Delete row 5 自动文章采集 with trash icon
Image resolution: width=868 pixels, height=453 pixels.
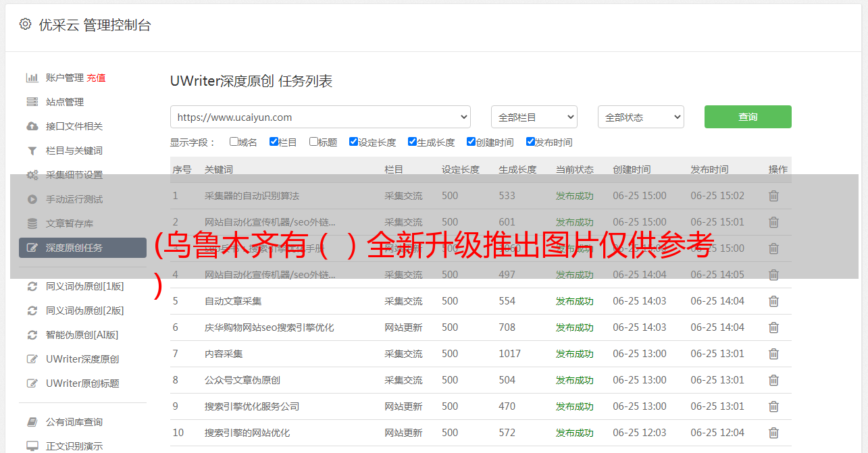pyautogui.click(x=773, y=301)
